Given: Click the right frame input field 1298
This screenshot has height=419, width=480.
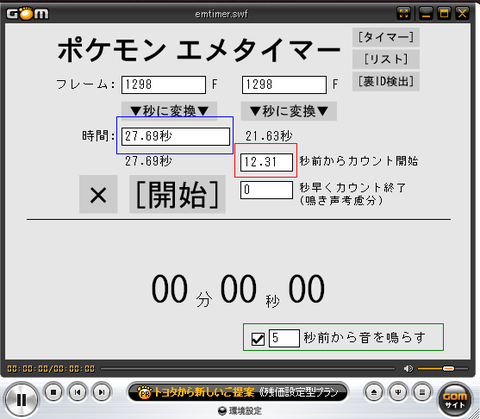Looking at the screenshot, I should click(x=284, y=85).
